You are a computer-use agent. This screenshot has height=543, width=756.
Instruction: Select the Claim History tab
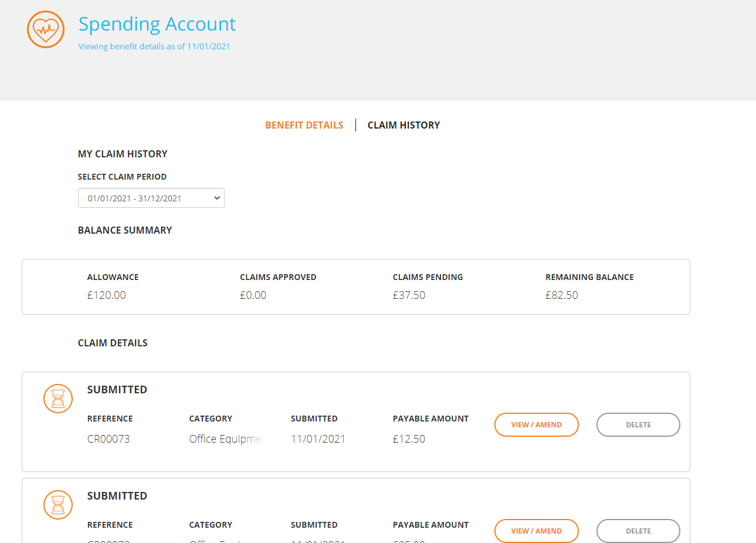404,125
